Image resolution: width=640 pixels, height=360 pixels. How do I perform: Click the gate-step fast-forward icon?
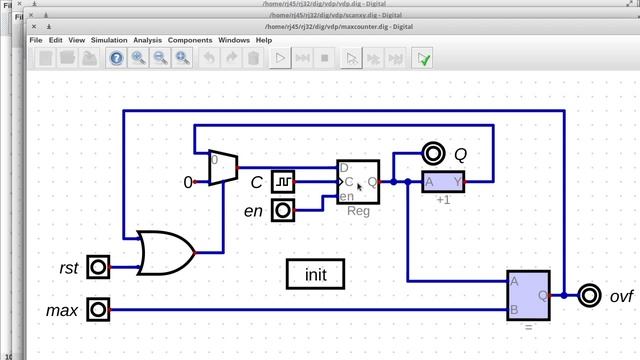373,58
